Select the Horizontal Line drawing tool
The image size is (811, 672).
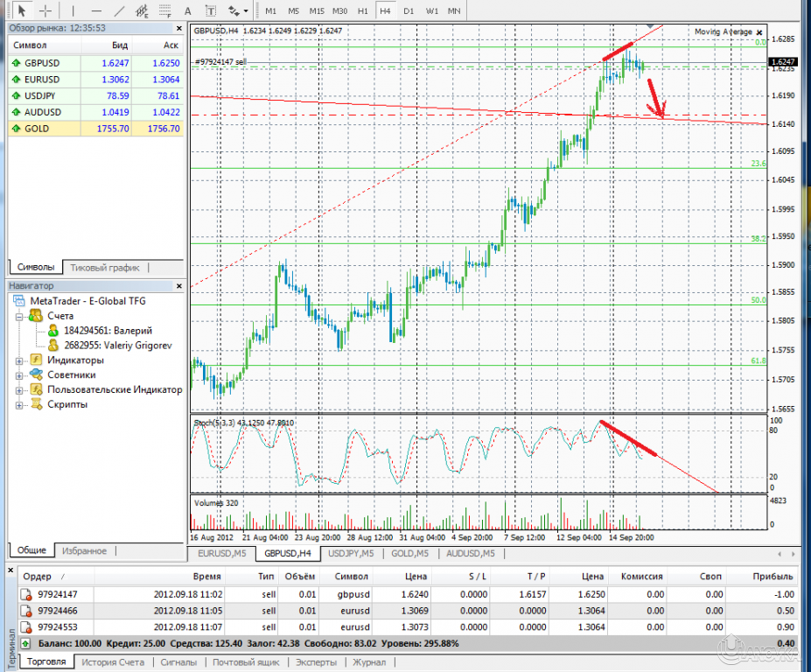[x=96, y=10]
